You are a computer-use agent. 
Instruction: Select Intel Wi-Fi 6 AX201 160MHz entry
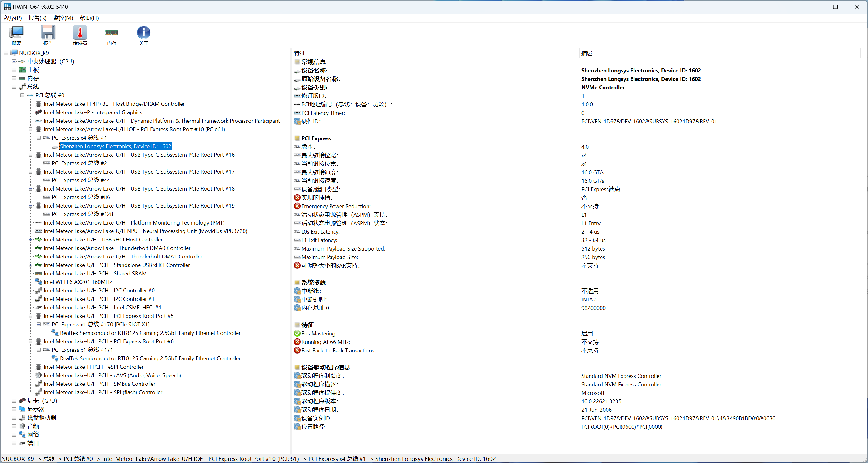78,282
